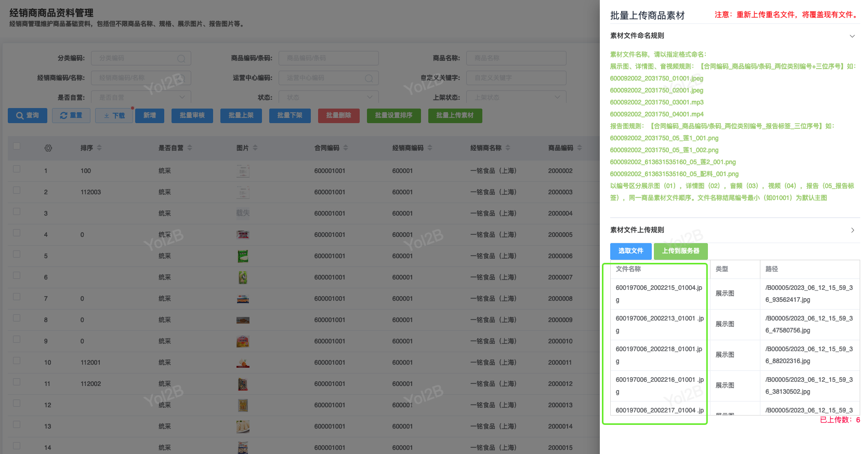
Task: Click the search icon in 分类编码 field
Action: coord(181,59)
